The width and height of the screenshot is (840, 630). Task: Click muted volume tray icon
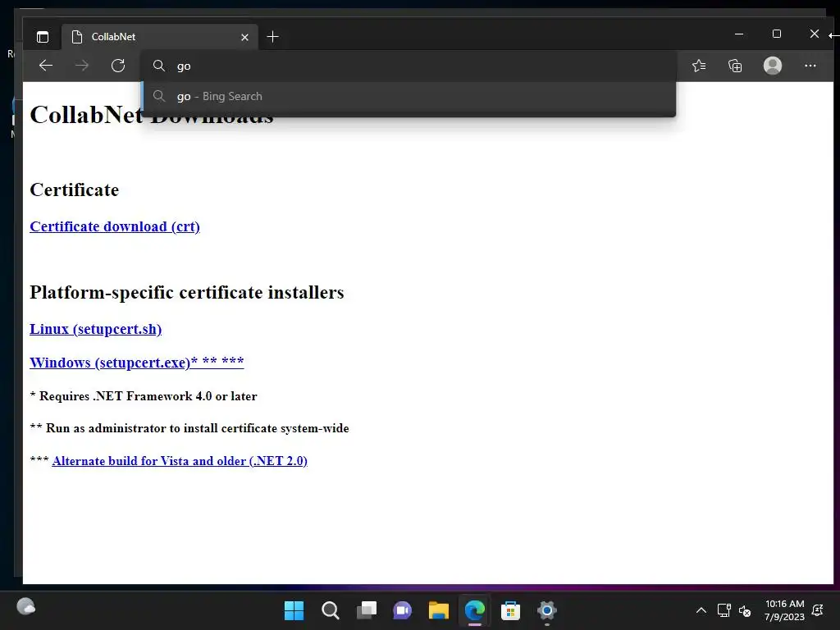point(745,610)
